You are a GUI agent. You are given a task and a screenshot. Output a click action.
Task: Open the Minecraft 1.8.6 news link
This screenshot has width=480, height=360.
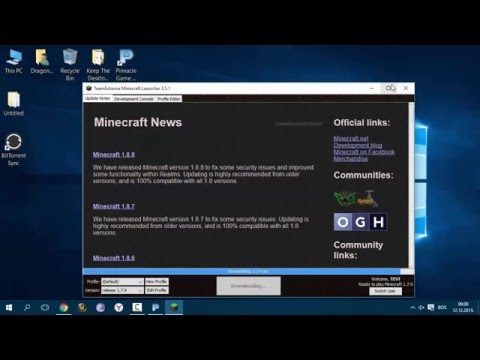pyautogui.click(x=114, y=258)
